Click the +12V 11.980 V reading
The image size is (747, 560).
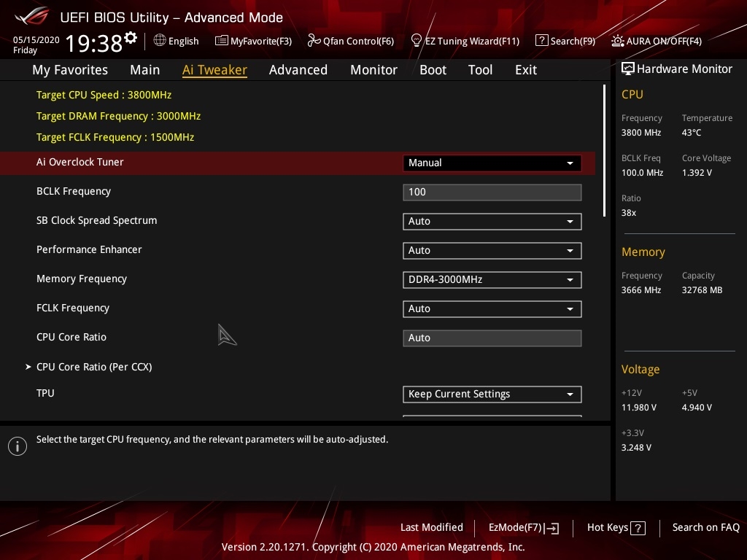(x=639, y=408)
